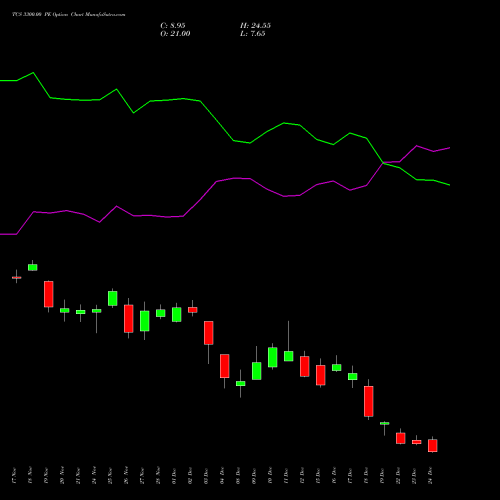Select the "11 Dec" date label

[286, 476]
